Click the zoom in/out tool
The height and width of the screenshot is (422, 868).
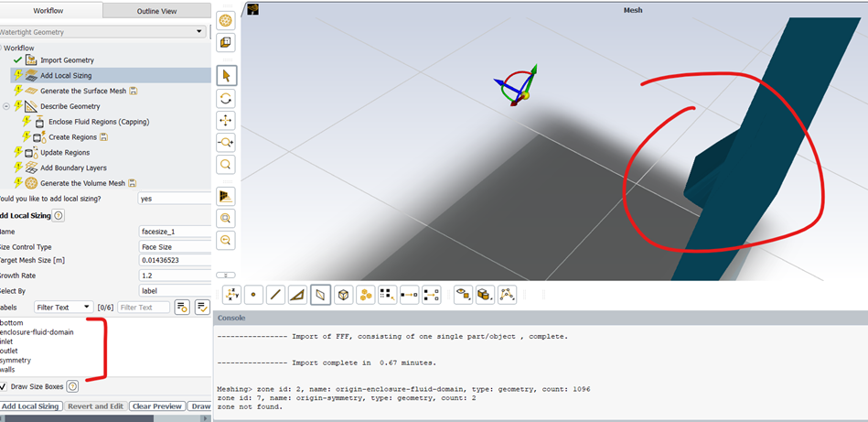pyautogui.click(x=226, y=143)
